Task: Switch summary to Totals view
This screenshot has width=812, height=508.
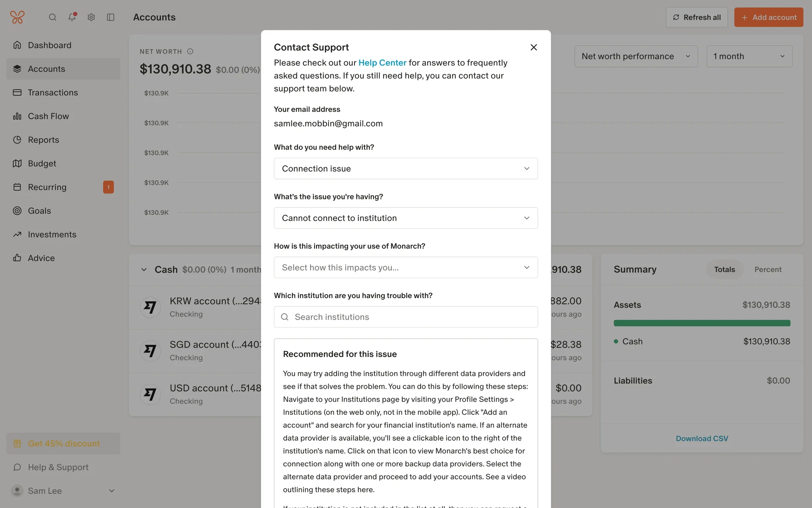Action: tap(724, 269)
